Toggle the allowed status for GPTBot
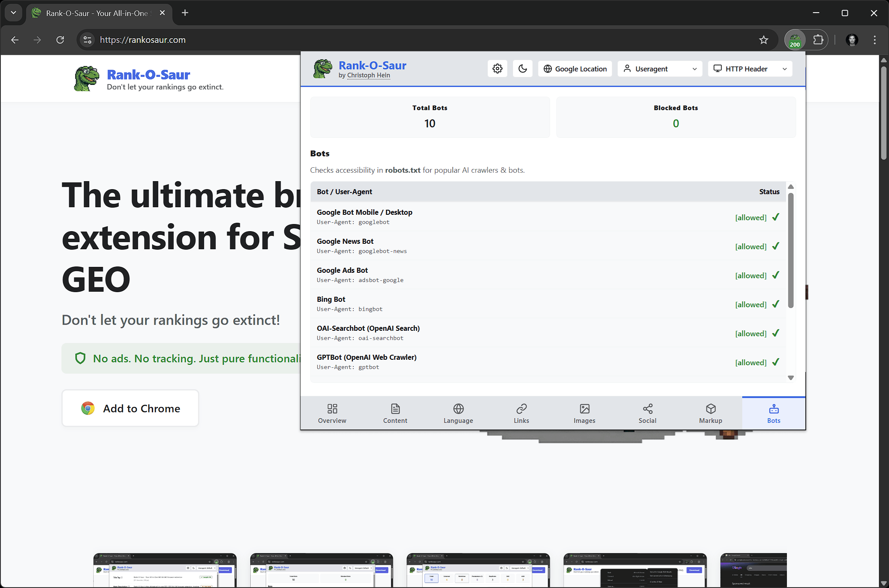This screenshot has width=889, height=588. click(757, 362)
